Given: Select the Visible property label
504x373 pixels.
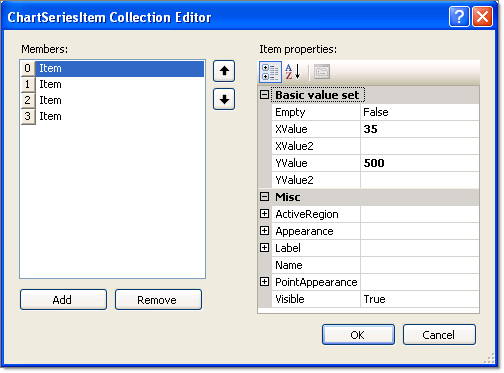Looking at the screenshot, I should tap(290, 299).
